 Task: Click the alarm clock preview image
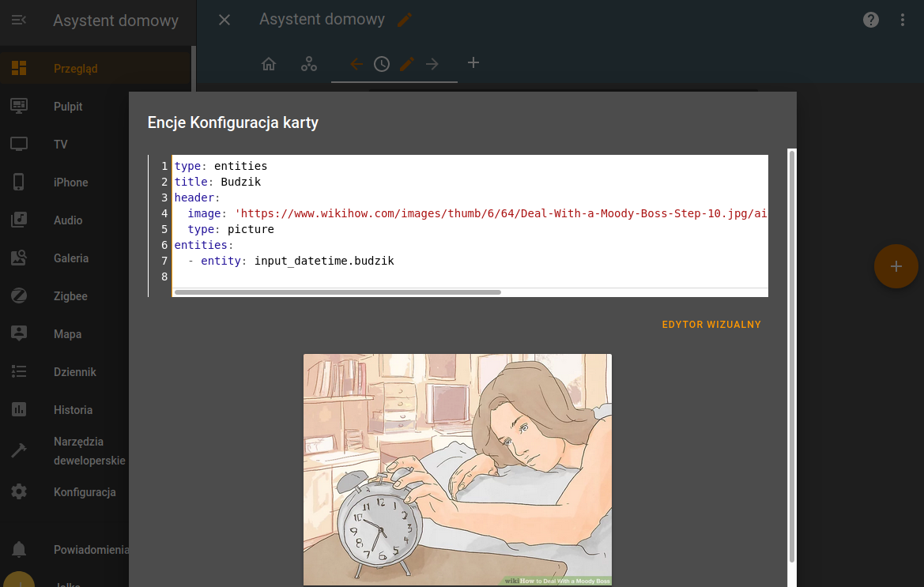click(458, 470)
